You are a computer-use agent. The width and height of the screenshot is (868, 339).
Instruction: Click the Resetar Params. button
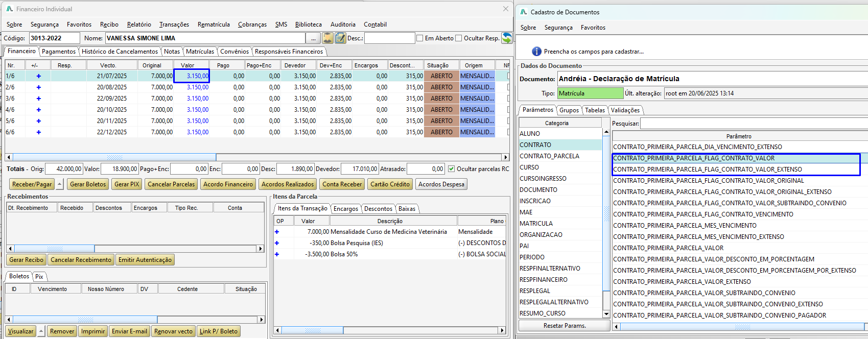565,326
